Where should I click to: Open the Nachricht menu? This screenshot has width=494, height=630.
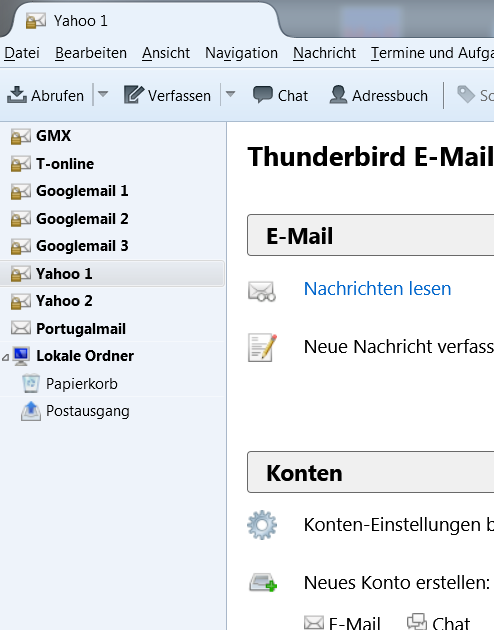tap(324, 53)
